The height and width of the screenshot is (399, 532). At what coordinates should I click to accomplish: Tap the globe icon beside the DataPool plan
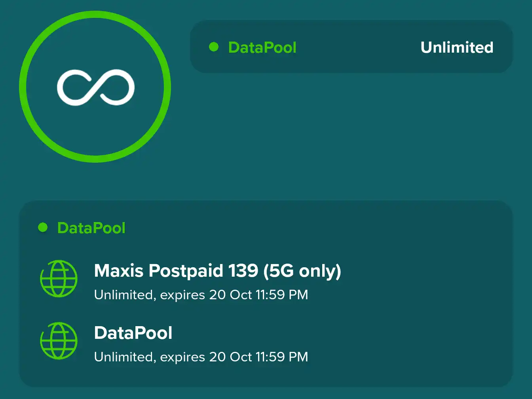point(59,341)
